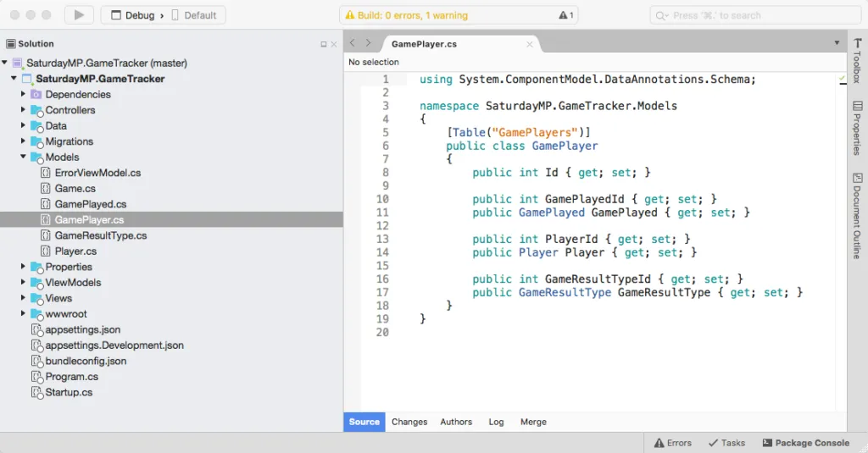868x453 pixels.
Task: Close the Solution pad
Action: pyautogui.click(x=334, y=44)
